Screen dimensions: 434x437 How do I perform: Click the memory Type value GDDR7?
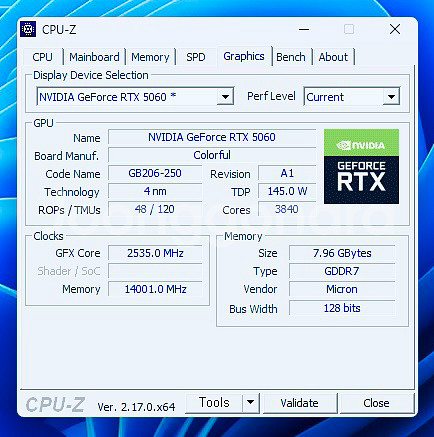pos(342,271)
